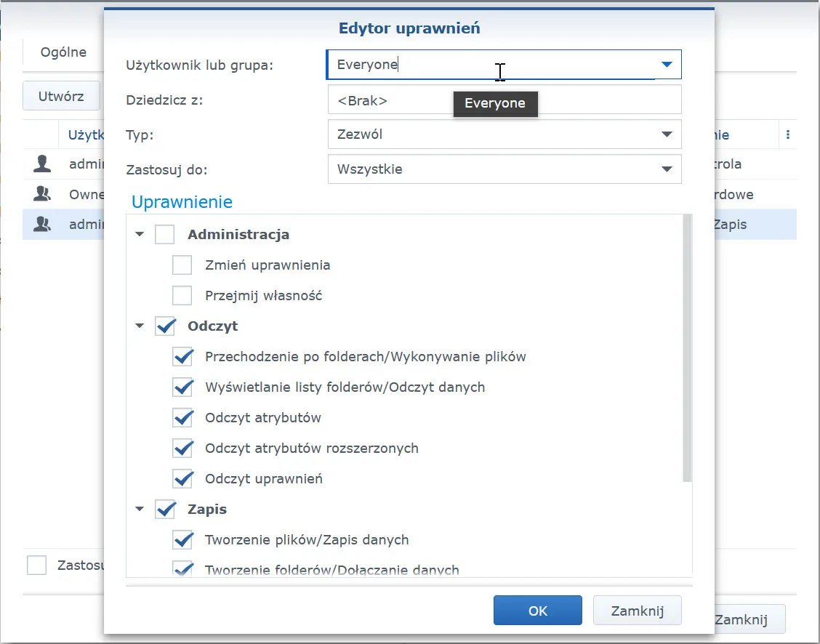The image size is (820, 644).
Task: Collapse the Odczyt permission group
Action: [140, 326]
